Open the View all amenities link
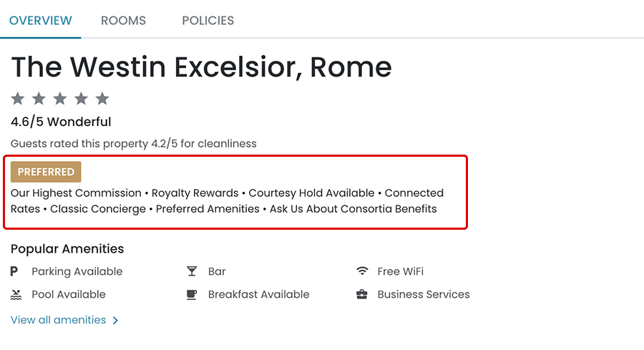The image size is (644, 350). (59, 320)
